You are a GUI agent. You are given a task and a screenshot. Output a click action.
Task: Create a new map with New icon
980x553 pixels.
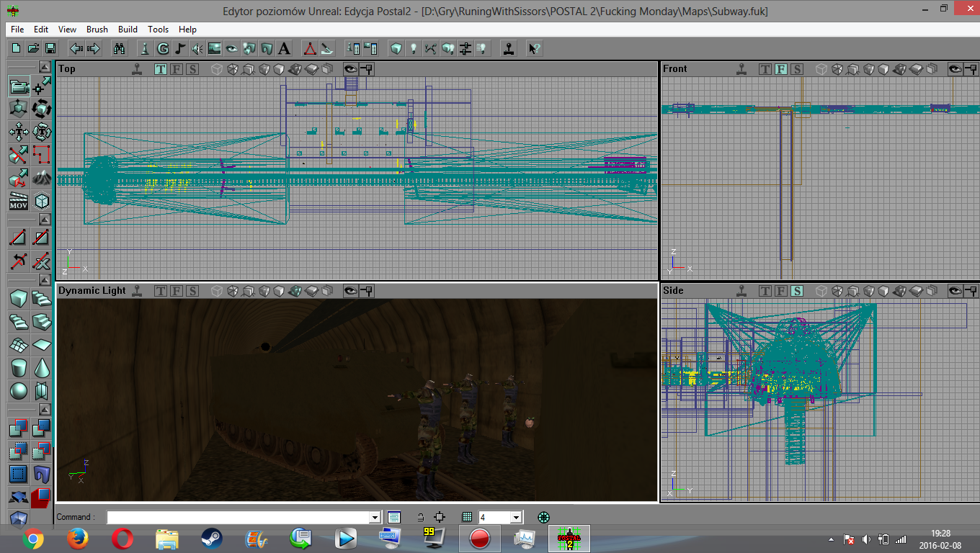point(16,48)
